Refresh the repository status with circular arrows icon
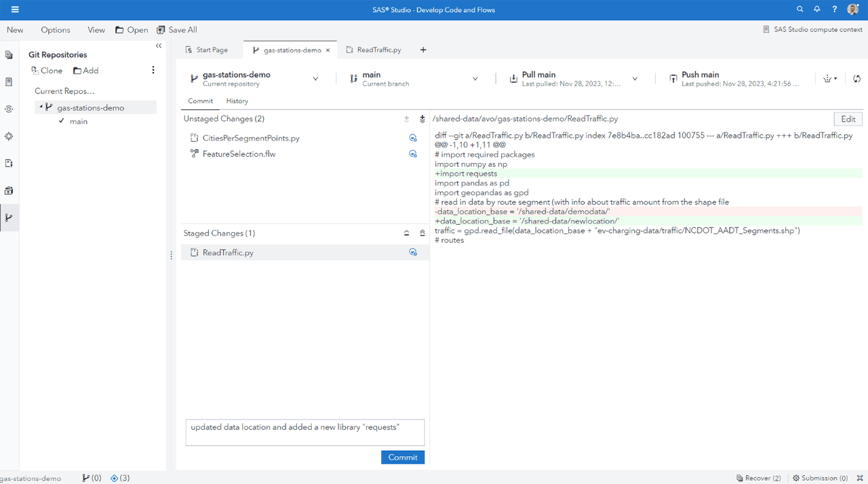Image resolution: width=868 pixels, height=484 pixels. coord(856,78)
